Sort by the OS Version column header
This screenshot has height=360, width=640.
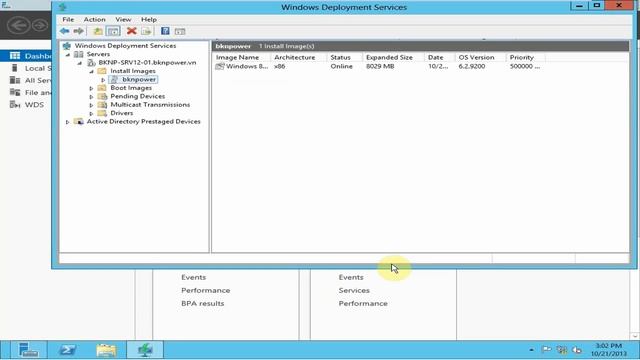pos(480,57)
